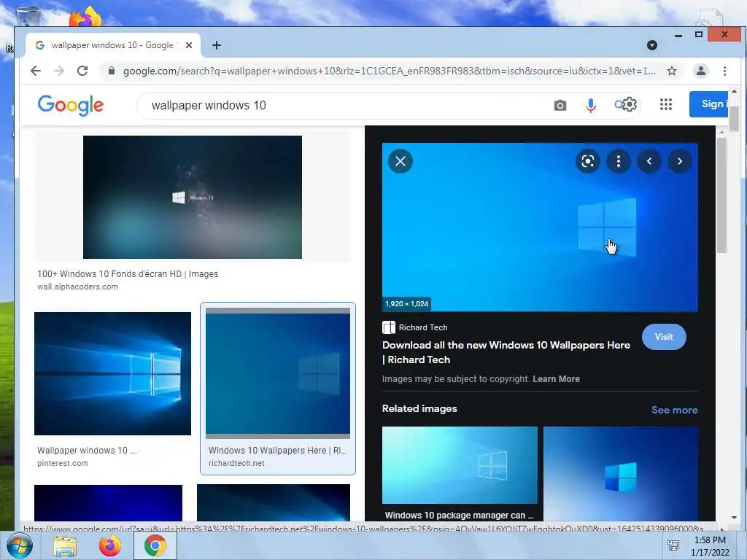Open the taskbar network tray icon

click(x=673, y=545)
